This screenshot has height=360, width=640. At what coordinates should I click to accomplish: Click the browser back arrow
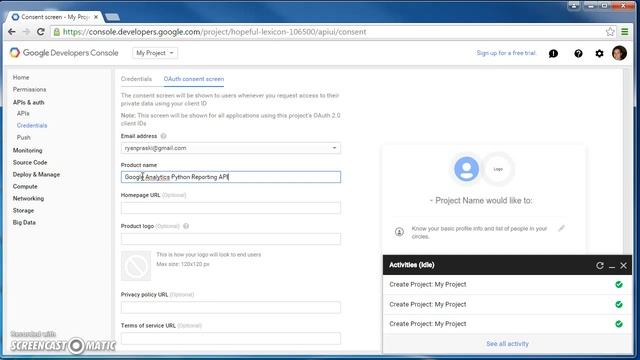pyautogui.click(x=12, y=32)
